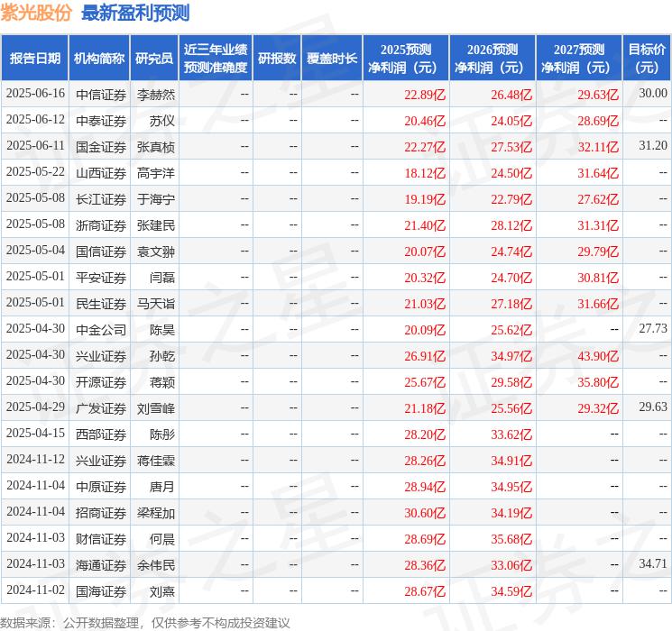The height and width of the screenshot is (631, 672).
Task: Click the 覆盖时长 column header
Action: tap(332, 59)
